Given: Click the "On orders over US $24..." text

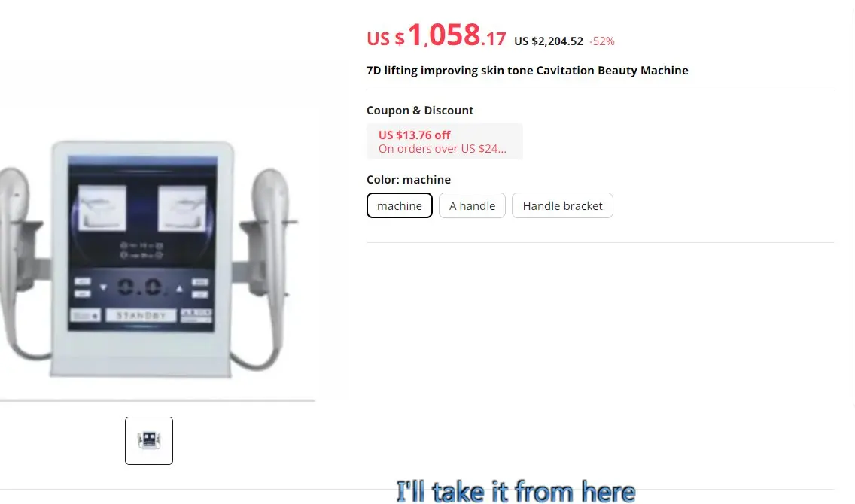Looking at the screenshot, I should pyautogui.click(x=443, y=149).
